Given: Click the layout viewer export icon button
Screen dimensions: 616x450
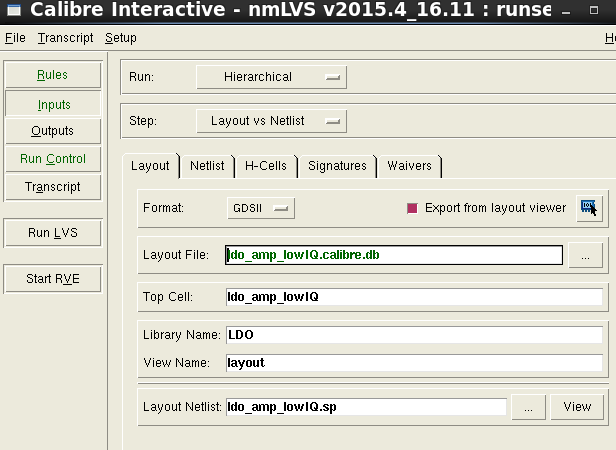Looking at the screenshot, I should 589,208.
